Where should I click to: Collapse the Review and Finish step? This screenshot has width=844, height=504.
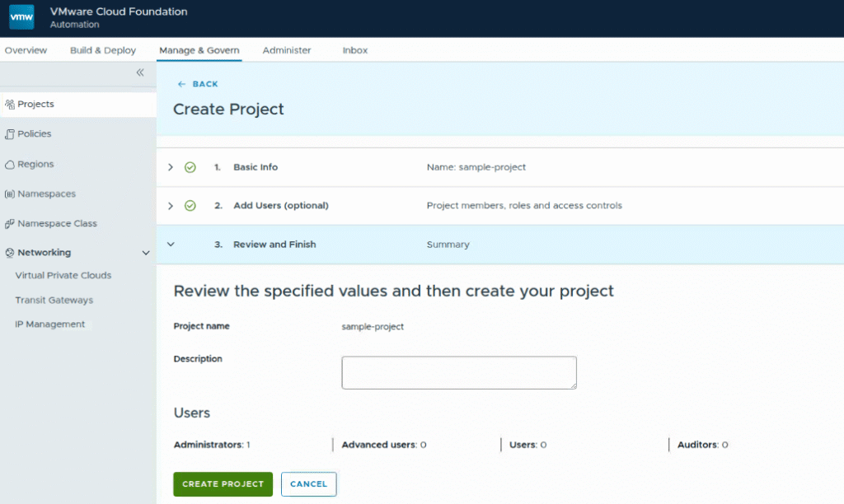click(171, 245)
